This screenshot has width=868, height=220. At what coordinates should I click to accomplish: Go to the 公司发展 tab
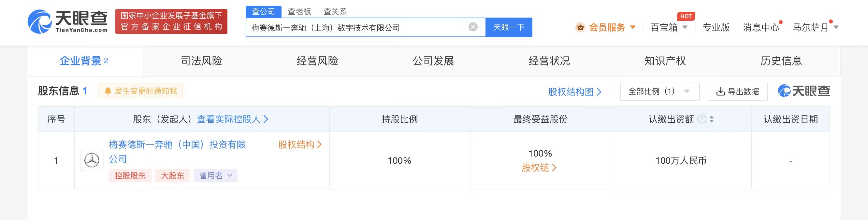pos(433,61)
